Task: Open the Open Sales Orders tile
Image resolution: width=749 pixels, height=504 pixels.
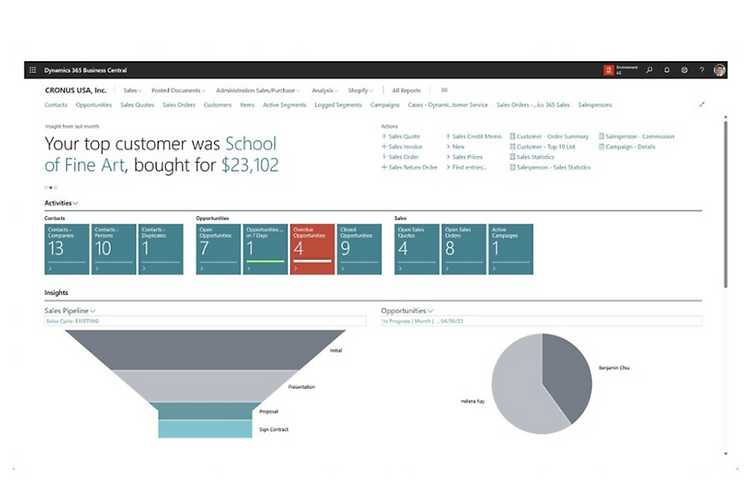Action: (x=464, y=249)
